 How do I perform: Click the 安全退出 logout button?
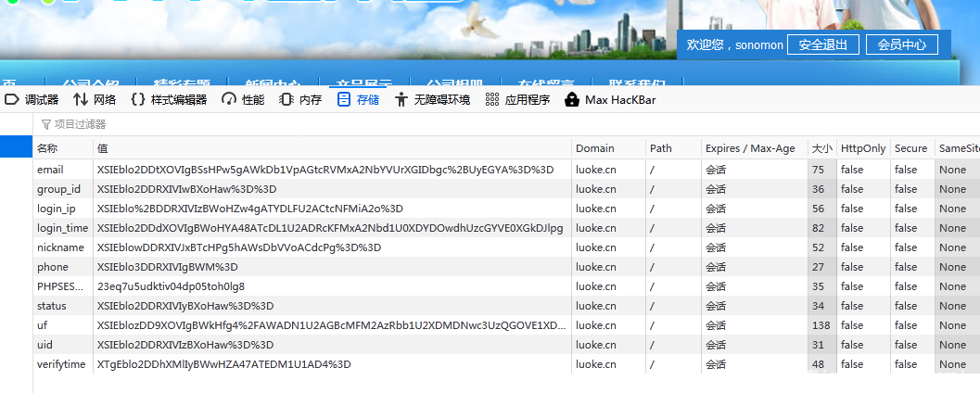pos(823,44)
